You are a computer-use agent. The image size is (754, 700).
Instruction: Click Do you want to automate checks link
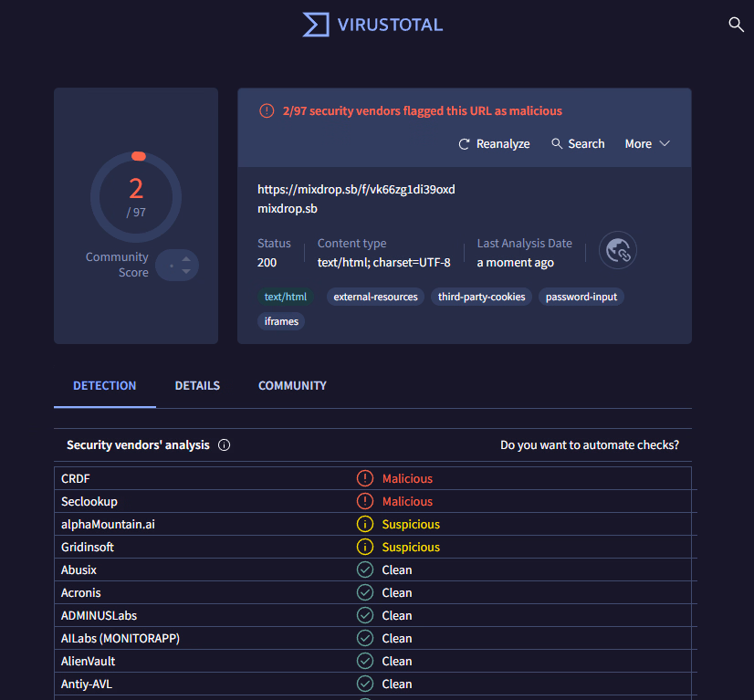click(x=590, y=445)
